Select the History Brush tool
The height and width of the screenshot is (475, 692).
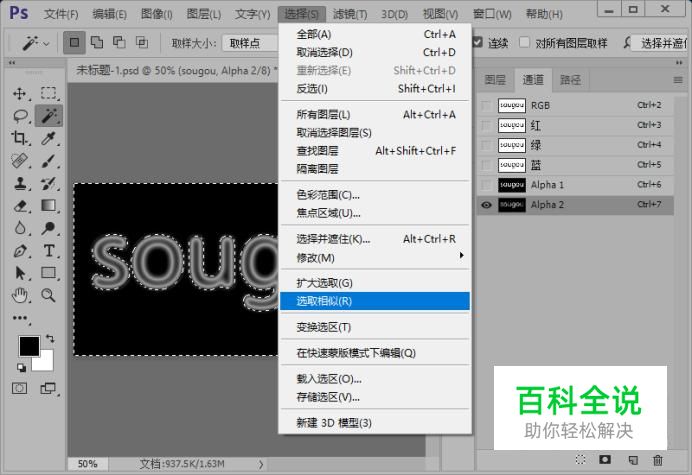click(48, 183)
